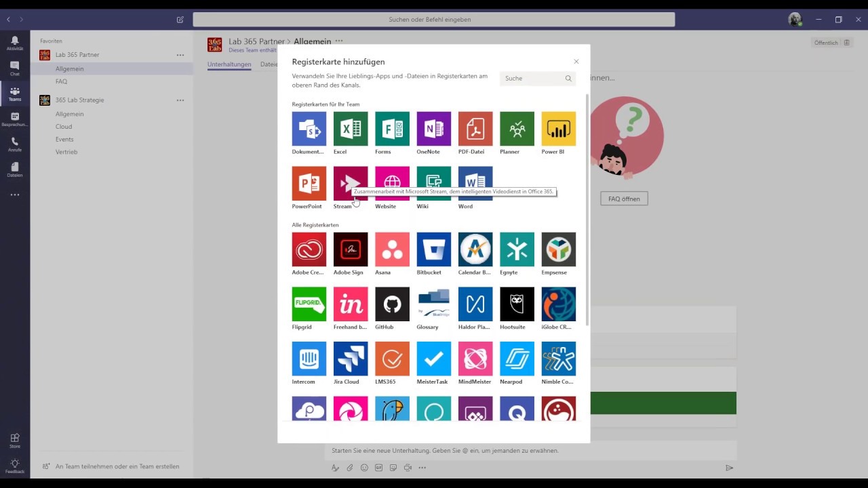The width and height of the screenshot is (868, 488).
Task: Add the MeisterTask app tile
Action: click(434, 359)
